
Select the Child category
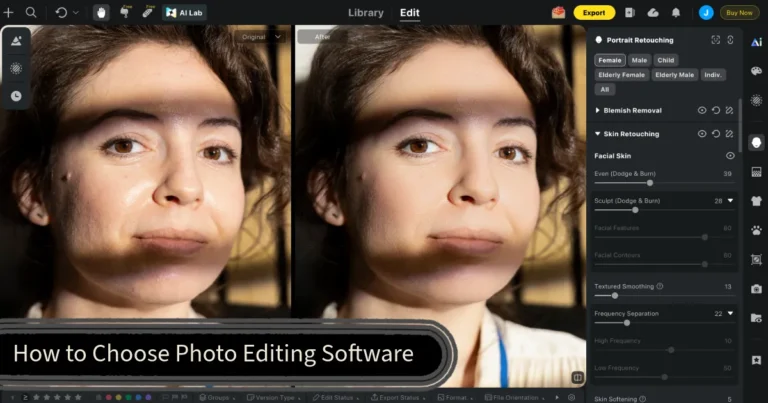pyautogui.click(x=666, y=60)
